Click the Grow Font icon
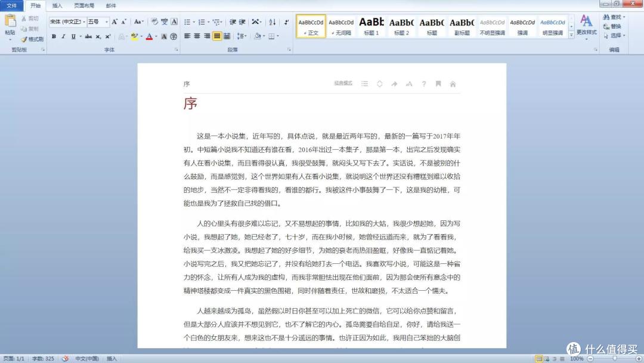644x363 pixels. pyautogui.click(x=114, y=21)
